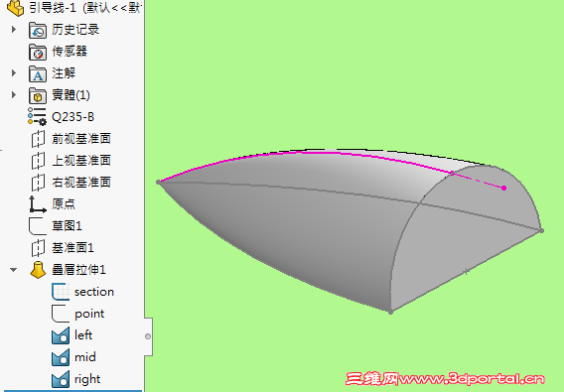Collapse the 壘層拉伸1 feature node
Image resolution: width=564 pixels, height=392 pixels.
coord(14,269)
